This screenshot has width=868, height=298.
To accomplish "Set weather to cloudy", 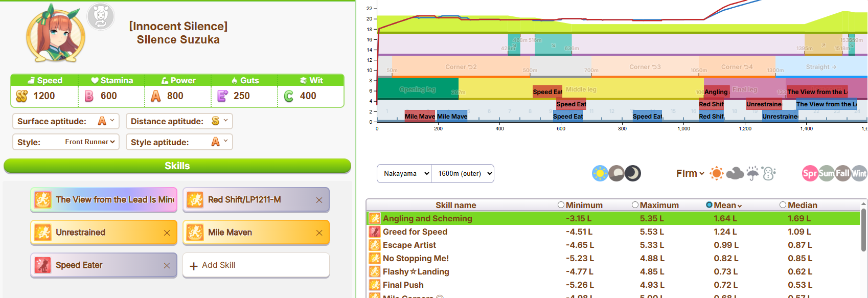I will coord(735,173).
